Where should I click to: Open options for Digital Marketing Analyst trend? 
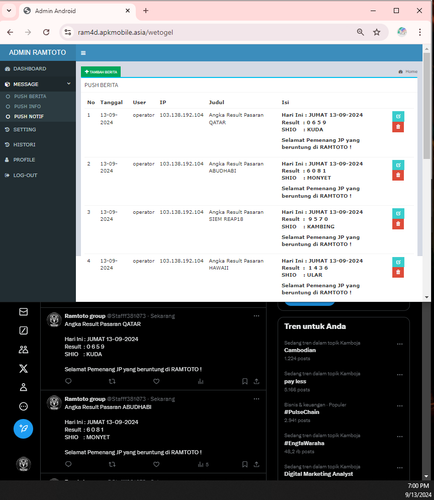point(400,468)
